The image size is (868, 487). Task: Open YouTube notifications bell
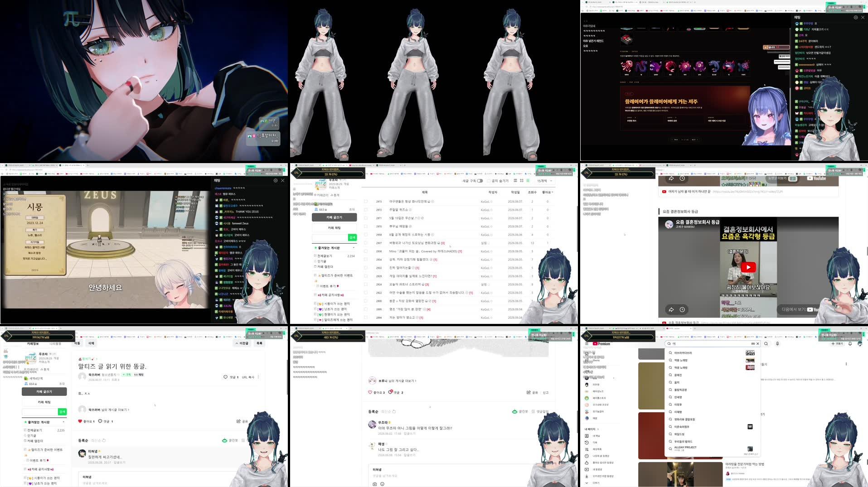[850, 344]
